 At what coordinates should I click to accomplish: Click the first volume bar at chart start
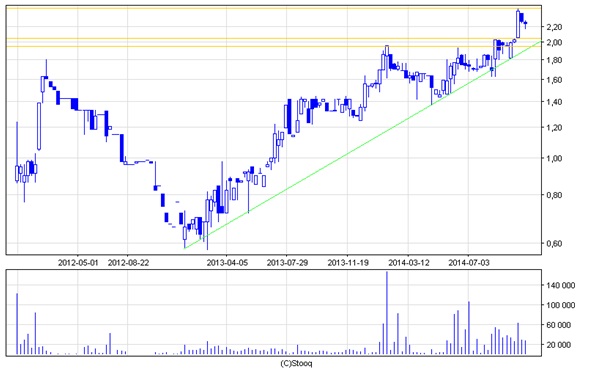tap(17, 324)
